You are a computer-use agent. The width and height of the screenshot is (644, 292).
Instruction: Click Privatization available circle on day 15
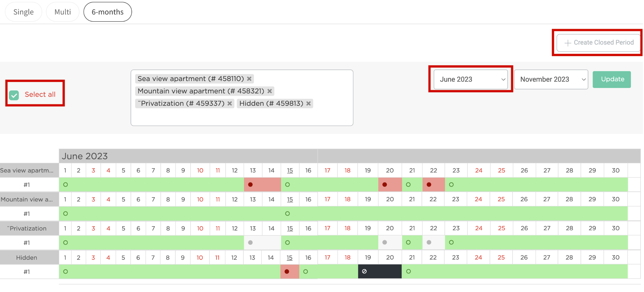tap(287, 242)
